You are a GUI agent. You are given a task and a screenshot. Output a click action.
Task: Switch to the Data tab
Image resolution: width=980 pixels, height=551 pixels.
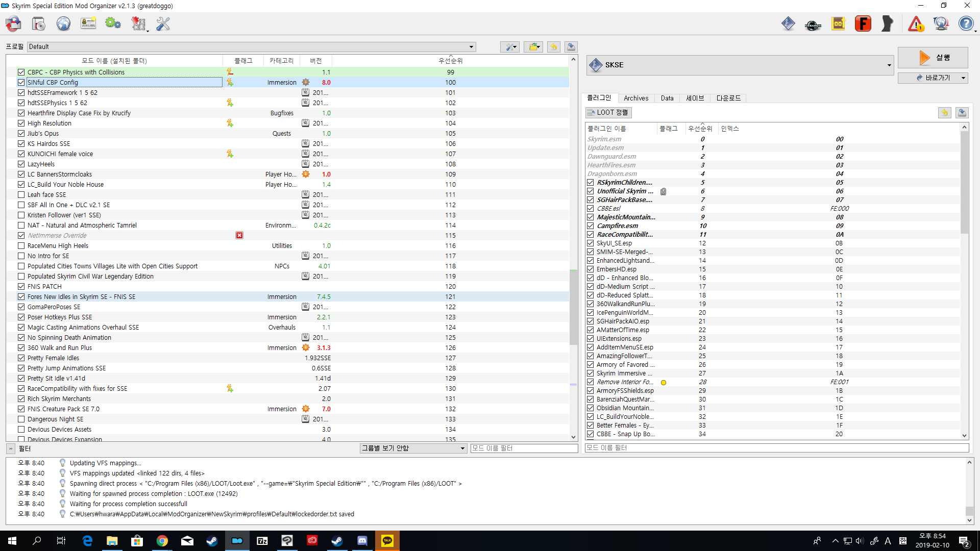click(x=667, y=98)
